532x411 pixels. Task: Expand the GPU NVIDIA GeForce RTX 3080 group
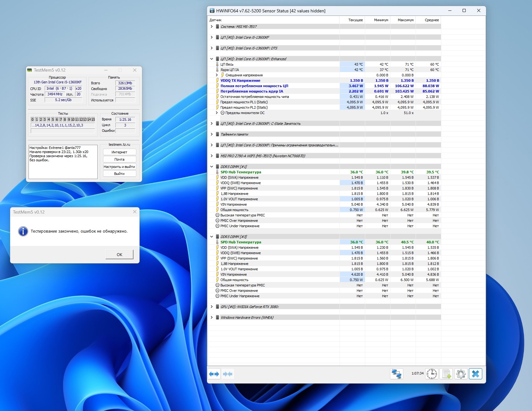(211, 307)
